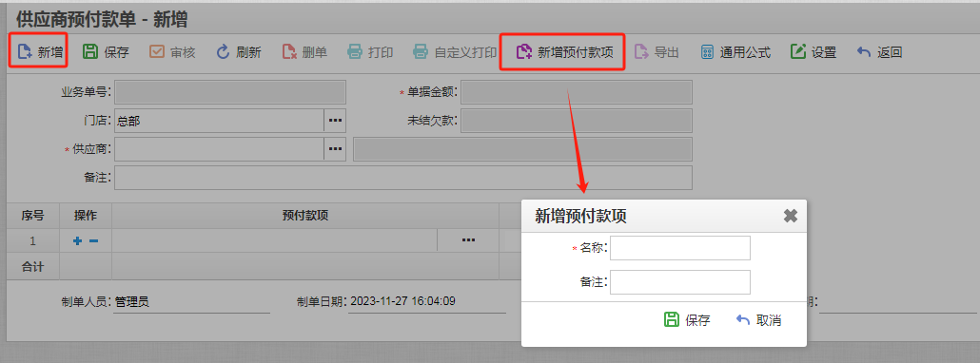980x363 pixels.
Task: Click 保存 in the 新增预付款项 dialog
Action: tap(687, 320)
